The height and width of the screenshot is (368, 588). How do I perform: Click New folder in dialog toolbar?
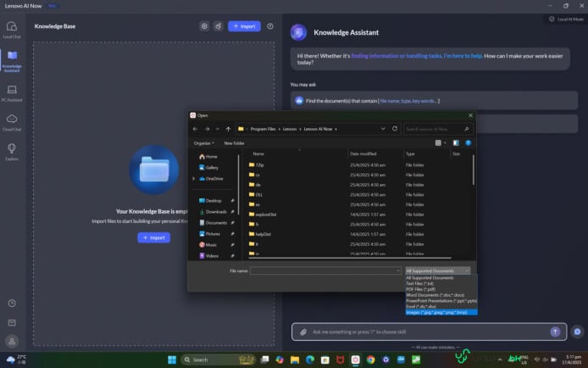pyautogui.click(x=234, y=143)
